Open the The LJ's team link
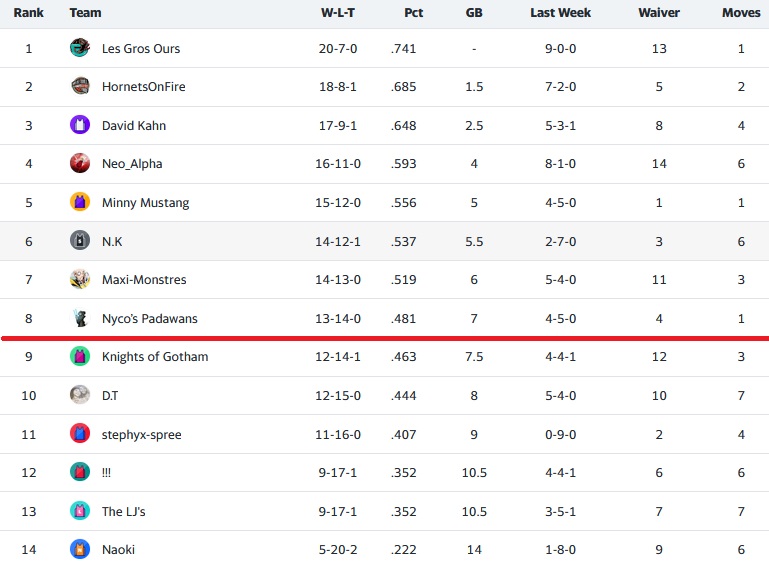 pos(124,512)
